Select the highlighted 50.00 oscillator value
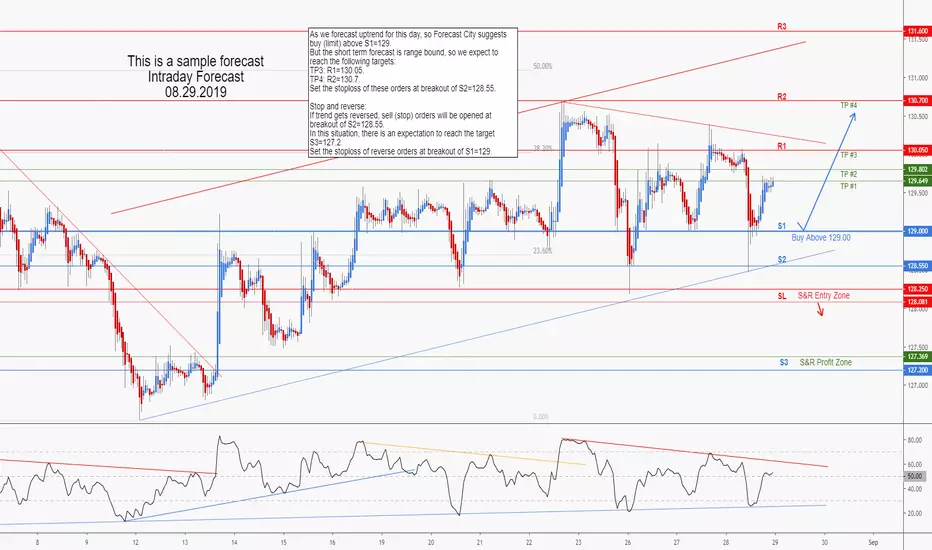Screen dimensions: 932x550 tap(915, 476)
